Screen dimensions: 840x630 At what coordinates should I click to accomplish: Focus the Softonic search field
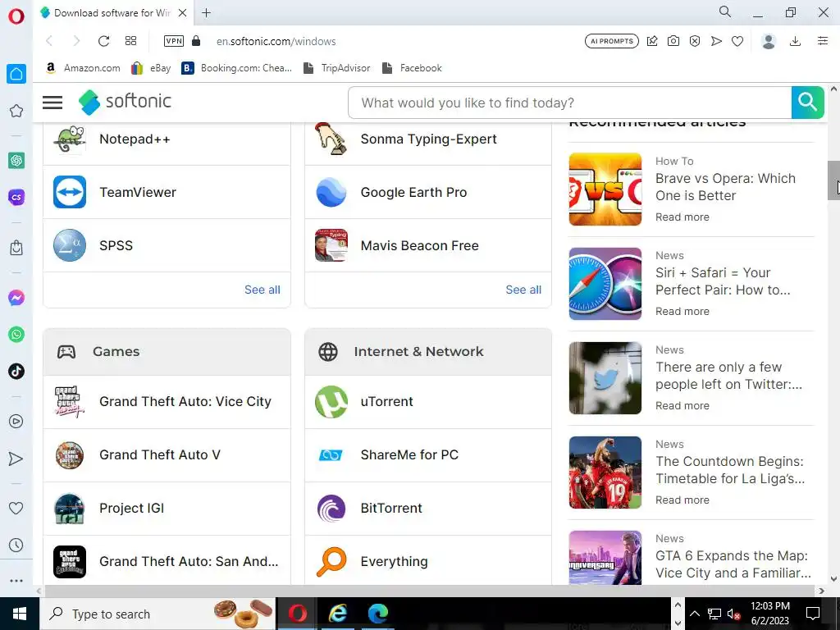569,103
